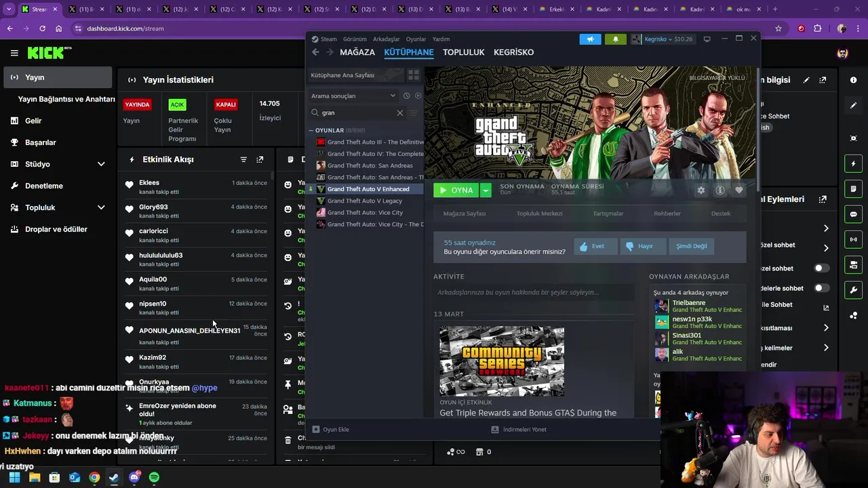Go back in Steam navigation
The width and height of the screenshot is (868, 488).
tap(315, 52)
